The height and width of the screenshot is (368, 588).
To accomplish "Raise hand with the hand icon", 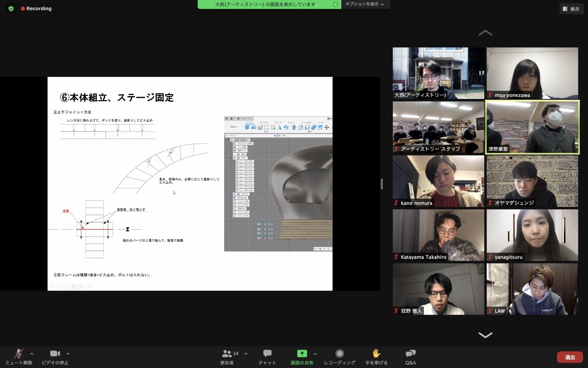I will point(376,354).
